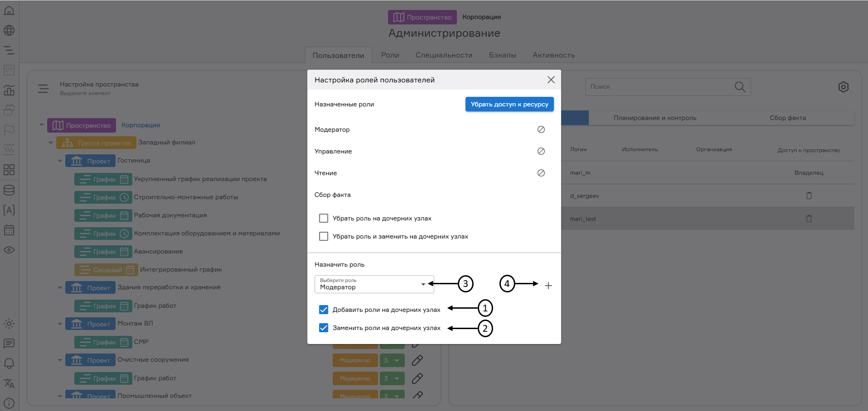This screenshot has width=868, height=411.
Task: Remove the Модератор role via its ban icon
Action: 541,129
